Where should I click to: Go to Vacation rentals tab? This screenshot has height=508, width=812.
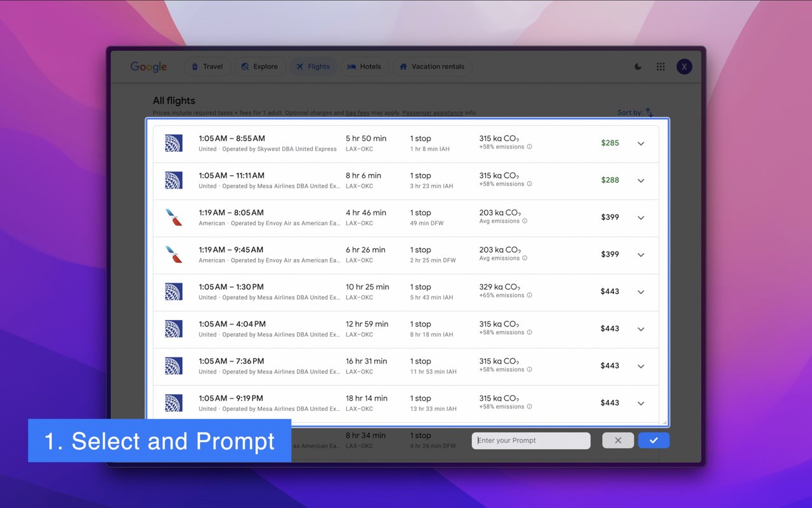432,67
